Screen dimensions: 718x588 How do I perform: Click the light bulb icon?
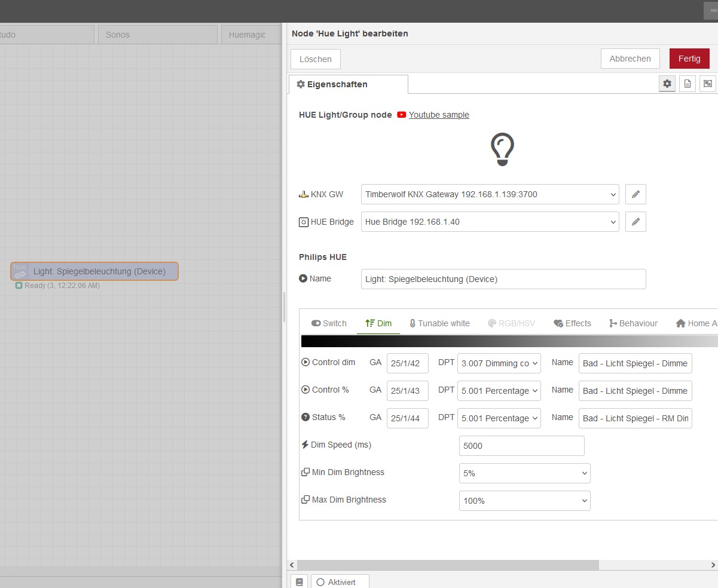502,149
